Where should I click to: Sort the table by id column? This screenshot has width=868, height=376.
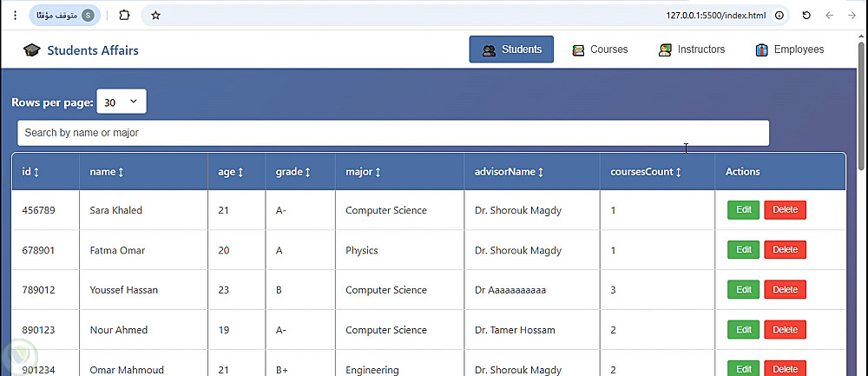[30, 172]
